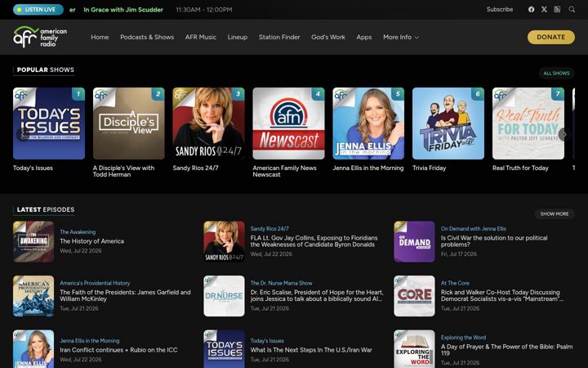Image resolution: width=588 pixels, height=368 pixels.
Task: Go to Home in navigation
Action: tap(100, 37)
